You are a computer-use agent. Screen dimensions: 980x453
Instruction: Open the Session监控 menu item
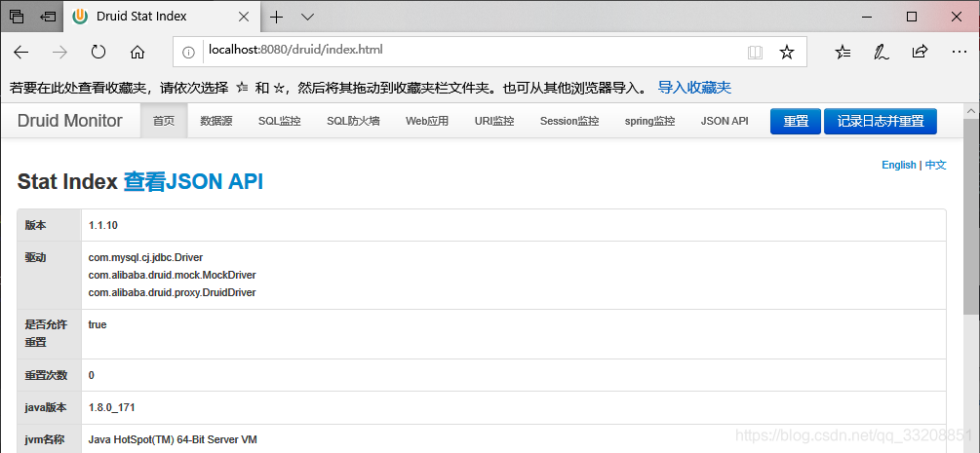click(x=569, y=121)
